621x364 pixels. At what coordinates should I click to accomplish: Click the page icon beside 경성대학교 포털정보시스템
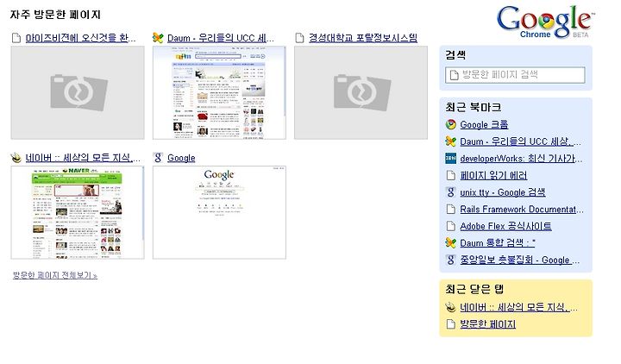(x=300, y=38)
